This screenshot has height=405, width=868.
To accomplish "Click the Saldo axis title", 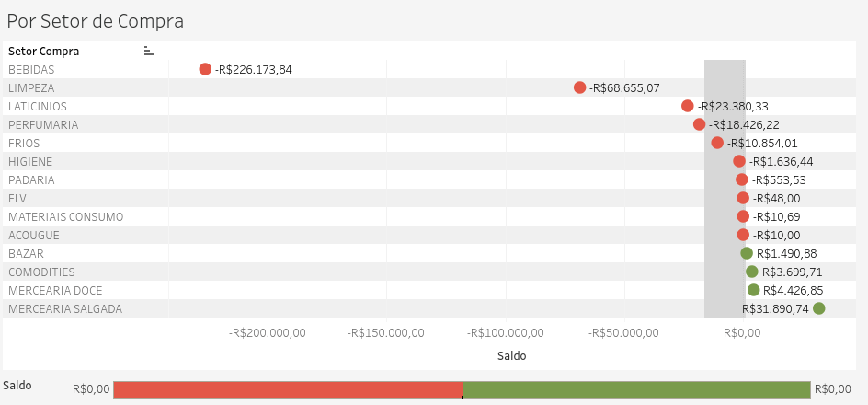I will [511, 355].
